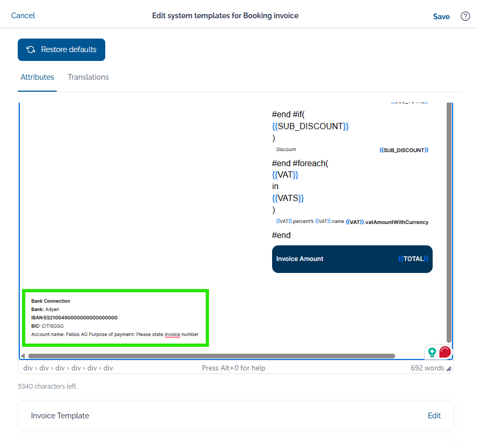Click the horizontal scrollbar left arrow
This screenshot has height=448, width=478.
pyautogui.click(x=23, y=356)
